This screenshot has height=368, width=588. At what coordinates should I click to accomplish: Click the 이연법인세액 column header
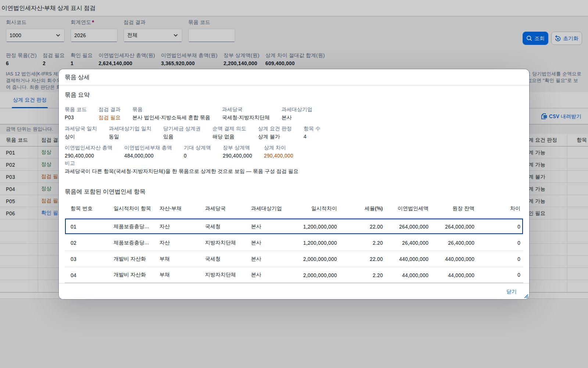(413, 209)
